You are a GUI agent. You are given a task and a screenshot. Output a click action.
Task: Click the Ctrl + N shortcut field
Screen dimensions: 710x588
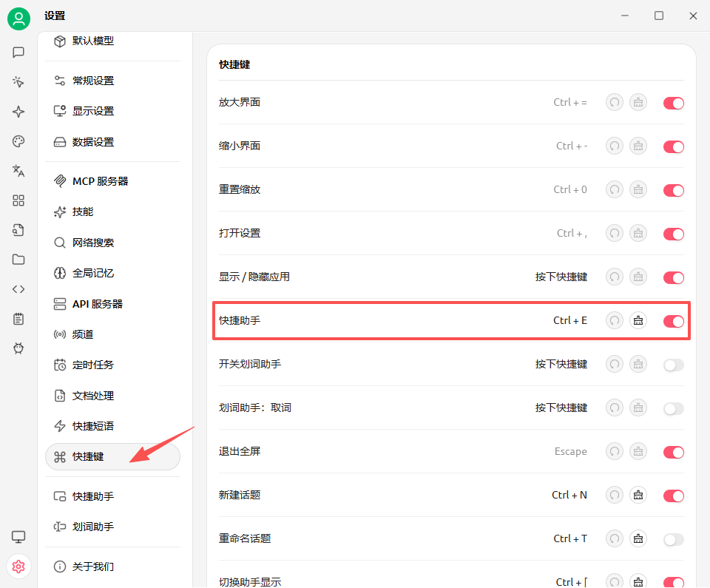(x=569, y=495)
